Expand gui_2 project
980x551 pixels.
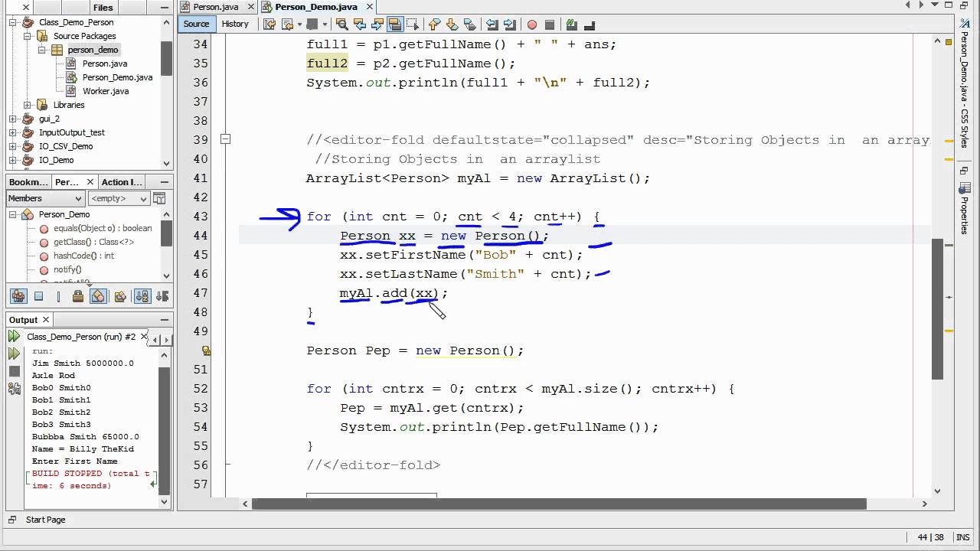pyautogui.click(x=13, y=119)
